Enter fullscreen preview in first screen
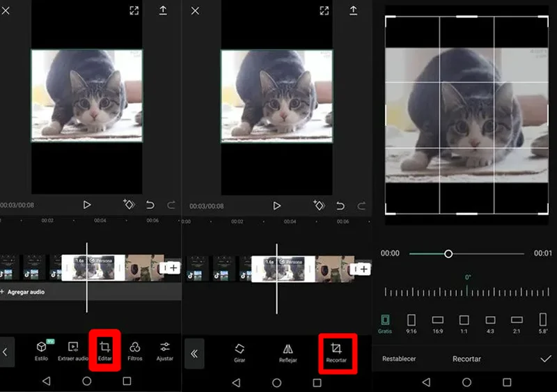This screenshot has height=392, width=557. (x=134, y=10)
